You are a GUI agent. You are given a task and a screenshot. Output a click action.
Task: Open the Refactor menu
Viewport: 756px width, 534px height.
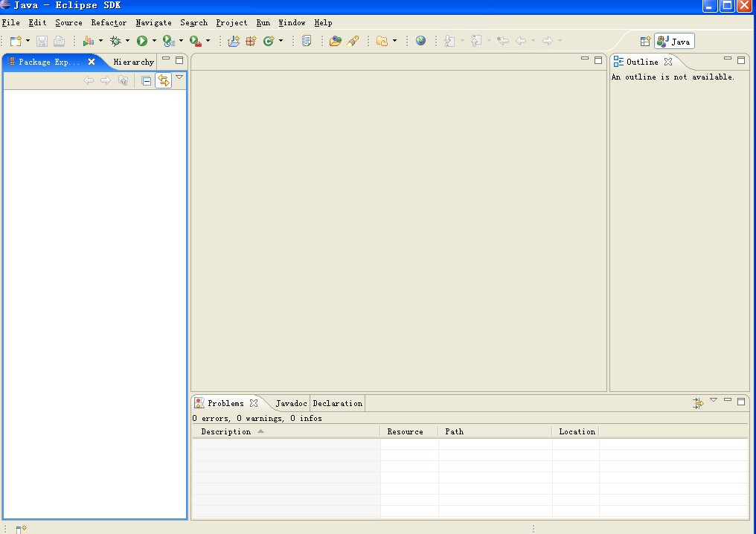click(x=109, y=23)
